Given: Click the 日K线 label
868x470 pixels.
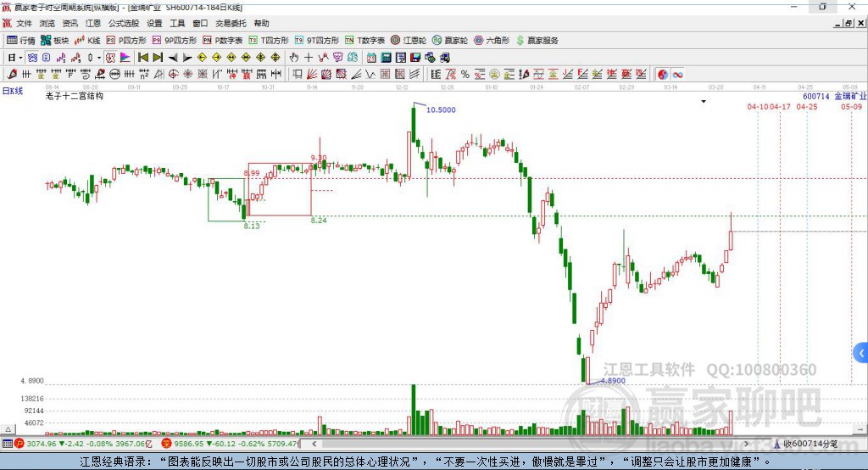Looking at the screenshot, I should click(x=13, y=91).
